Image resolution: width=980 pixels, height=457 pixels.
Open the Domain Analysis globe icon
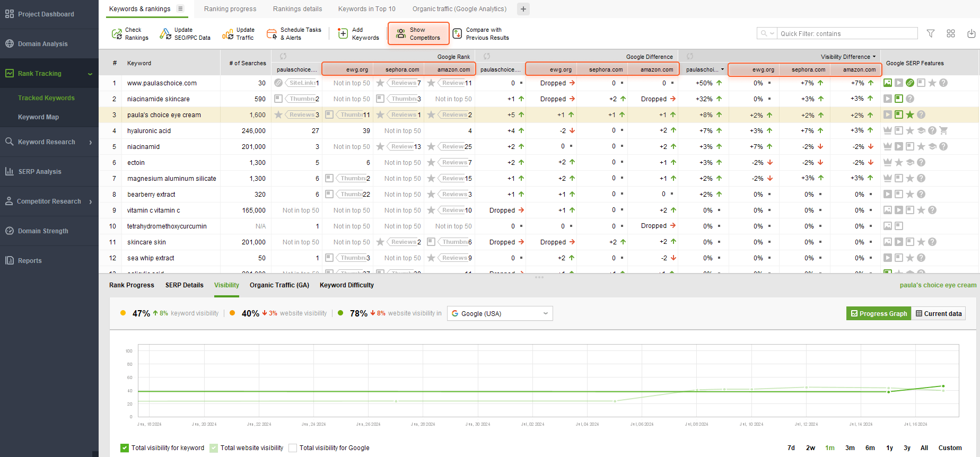pyautogui.click(x=10, y=43)
